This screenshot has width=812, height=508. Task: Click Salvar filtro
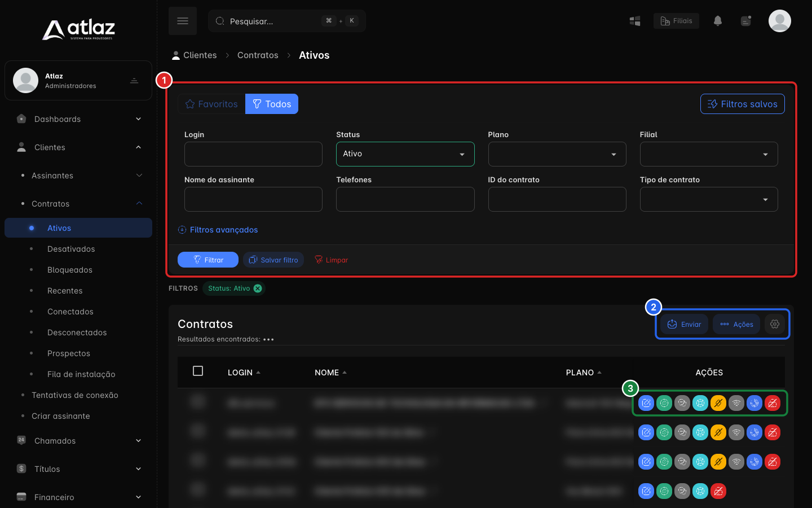(x=273, y=260)
